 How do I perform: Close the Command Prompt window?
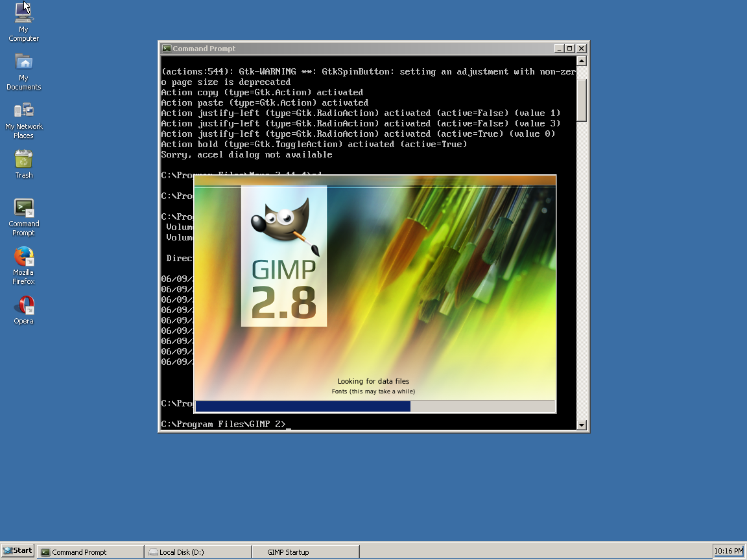coord(582,49)
